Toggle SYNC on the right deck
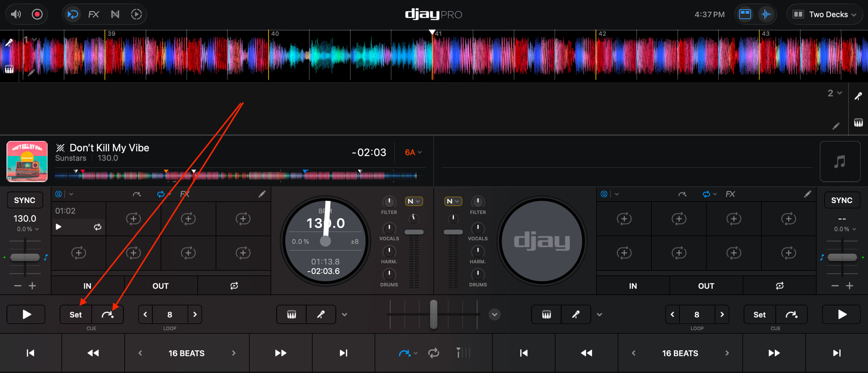 point(841,200)
